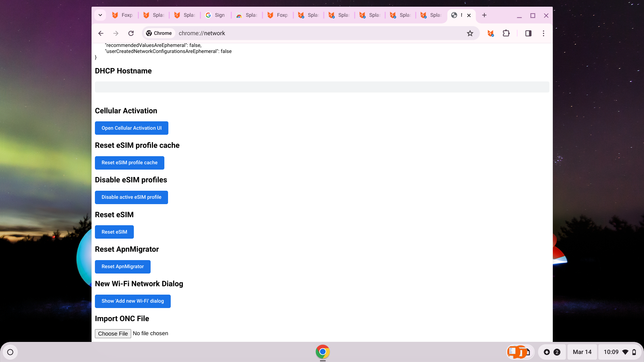Image resolution: width=644 pixels, height=362 pixels.
Task: Click the reload page icon
Action: pos(131,33)
